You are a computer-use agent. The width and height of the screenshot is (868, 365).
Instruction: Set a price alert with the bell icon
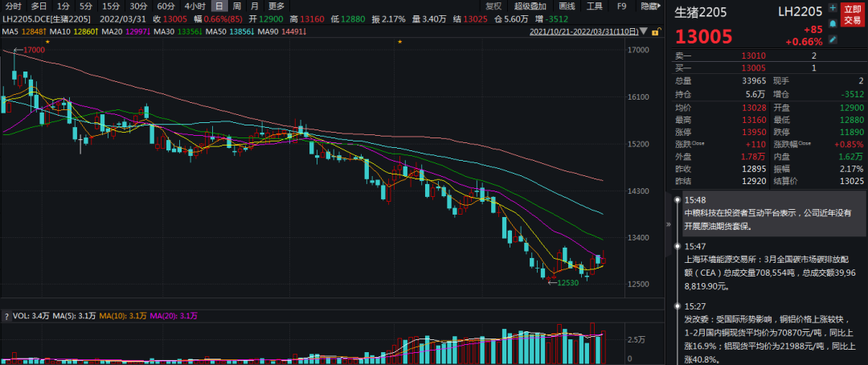point(833,23)
